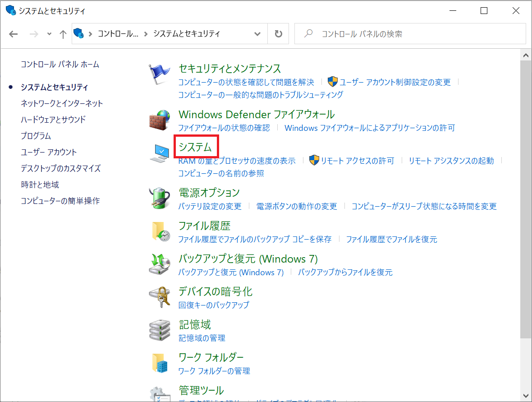Click コンピューターの一般的な問題のトラブルシューティング link
532x402 pixels.
[261, 95]
